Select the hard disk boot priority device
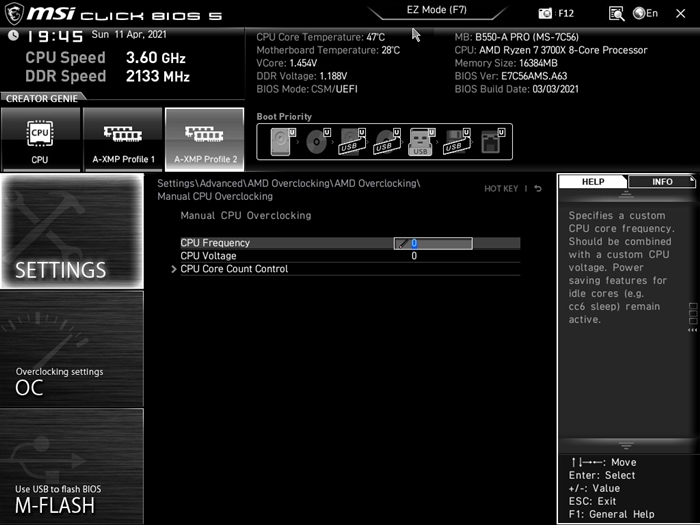This screenshot has height=525, width=700. click(283, 142)
